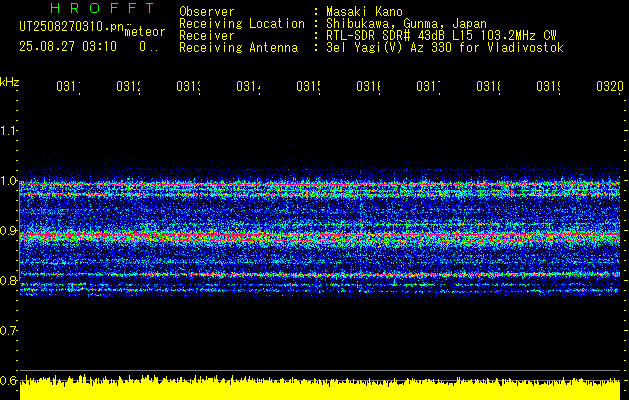This screenshot has height=400, width=629.
Task: Click the date 25.08.27 03:10 text
Action: pos(68,47)
